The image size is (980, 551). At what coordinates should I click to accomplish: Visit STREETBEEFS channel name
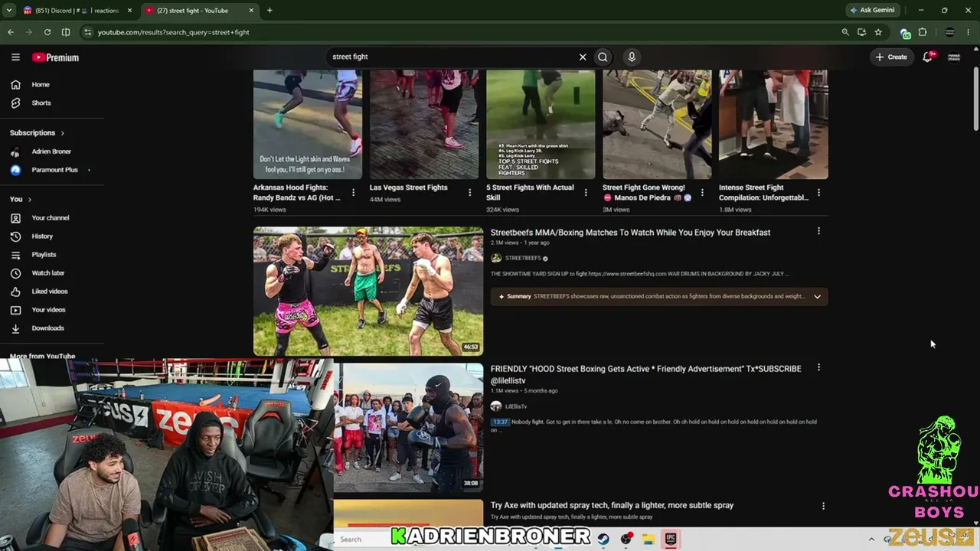pyautogui.click(x=523, y=259)
